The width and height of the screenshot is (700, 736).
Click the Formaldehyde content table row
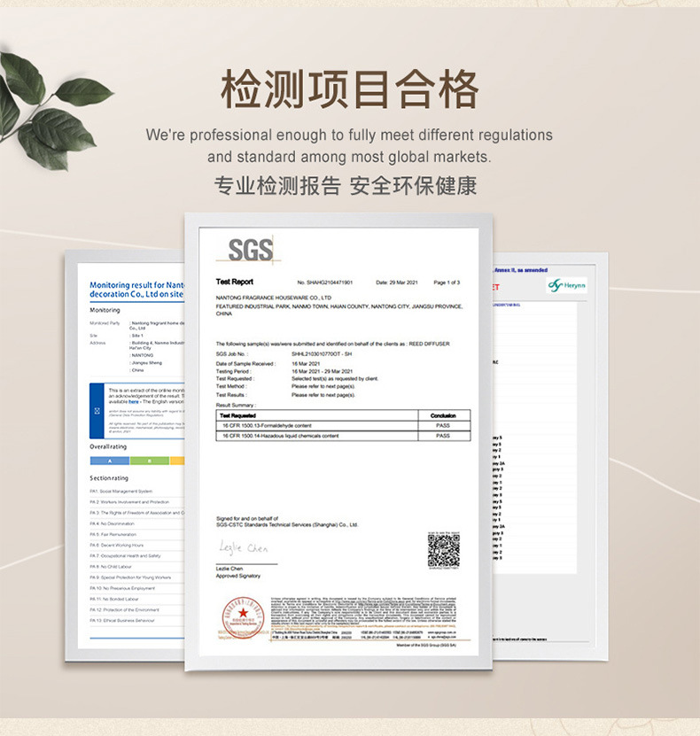pyautogui.click(x=343, y=426)
